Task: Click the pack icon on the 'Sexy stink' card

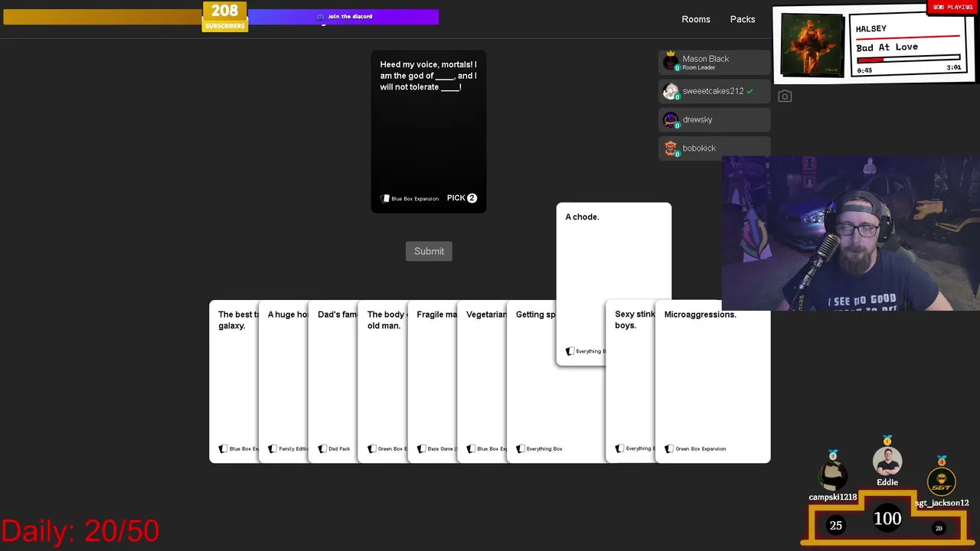Action: pyautogui.click(x=619, y=448)
